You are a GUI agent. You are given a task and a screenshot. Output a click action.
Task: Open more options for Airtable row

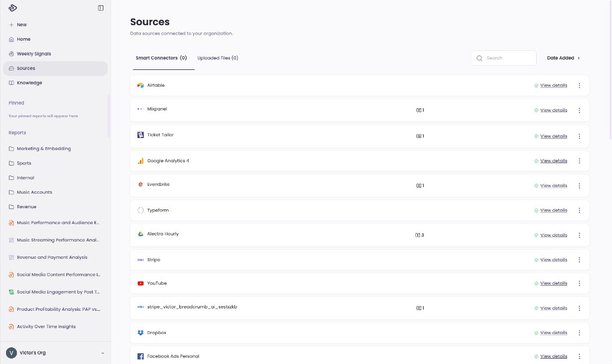pos(579,85)
